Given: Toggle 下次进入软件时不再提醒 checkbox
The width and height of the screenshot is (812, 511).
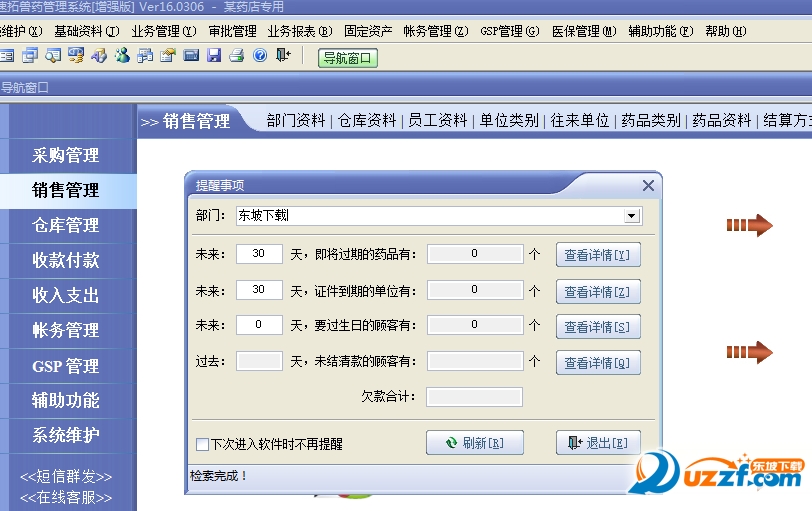Looking at the screenshot, I should 202,444.
